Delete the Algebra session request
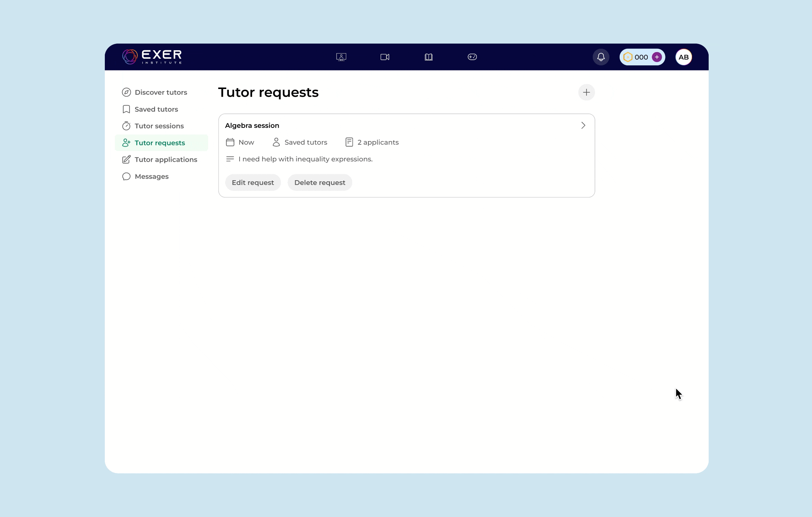812x517 pixels. click(320, 182)
